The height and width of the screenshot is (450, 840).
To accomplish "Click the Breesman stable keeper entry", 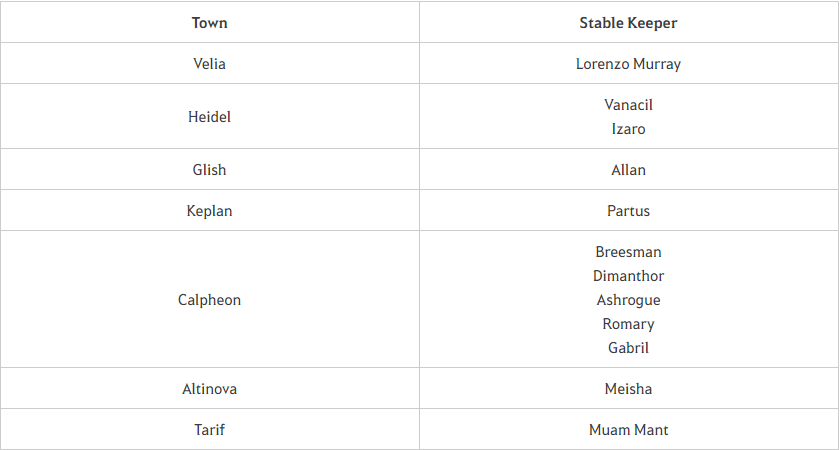I will coord(628,251).
